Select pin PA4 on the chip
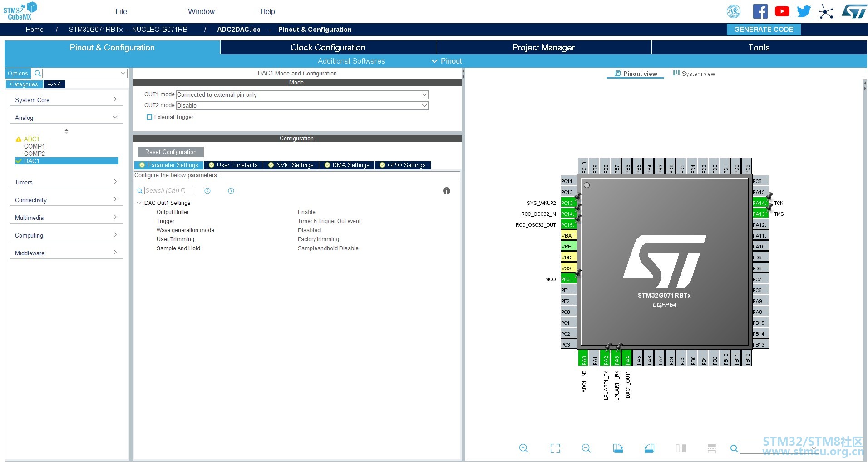This screenshot has width=868, height=462. click(x=627, y=358)
